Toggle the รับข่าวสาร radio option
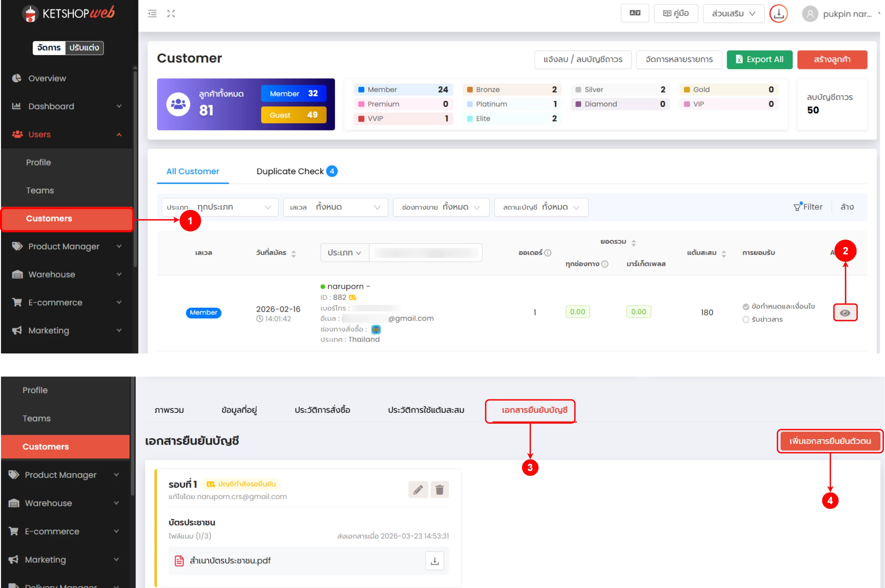885x588 pixels. (746, 319)
